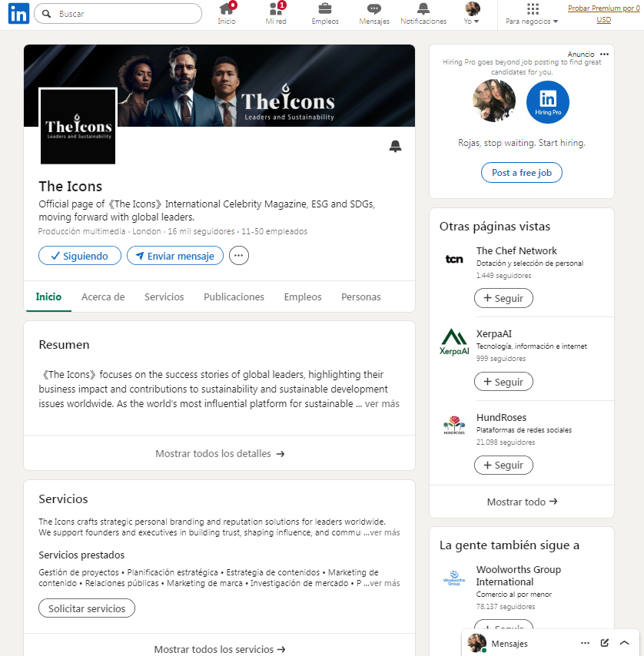Switch to the Publicaciones tab
Screen dimensions: 644x656
234,297
